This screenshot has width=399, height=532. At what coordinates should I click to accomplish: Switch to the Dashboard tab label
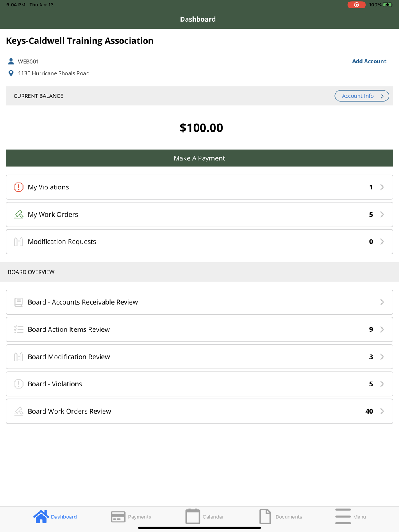click(64, 517)
